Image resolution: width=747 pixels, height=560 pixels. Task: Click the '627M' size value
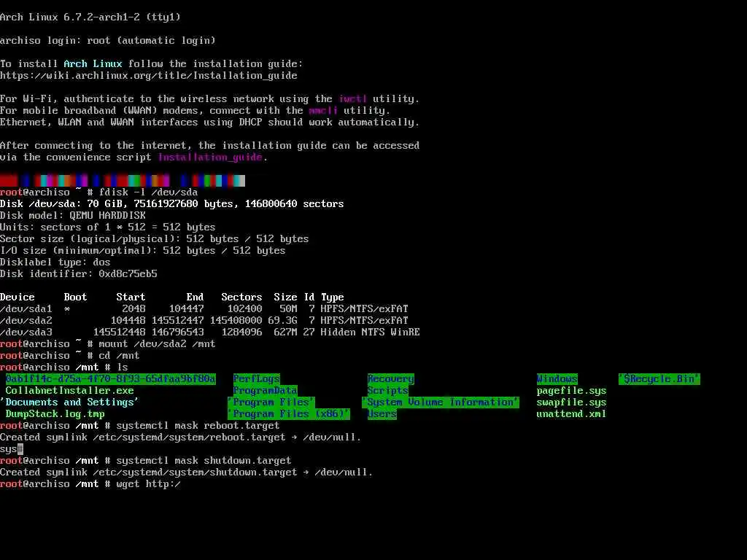285,332
